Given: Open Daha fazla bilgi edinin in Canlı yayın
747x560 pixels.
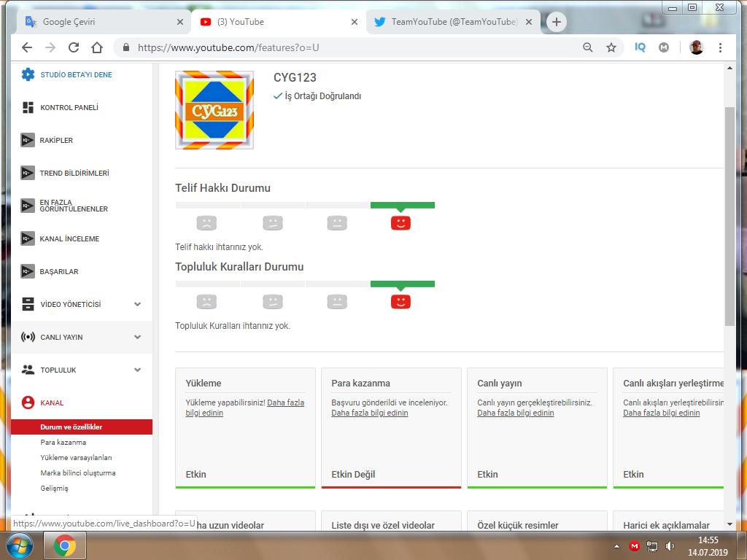Looking at the screenshot, I should 516,413.
